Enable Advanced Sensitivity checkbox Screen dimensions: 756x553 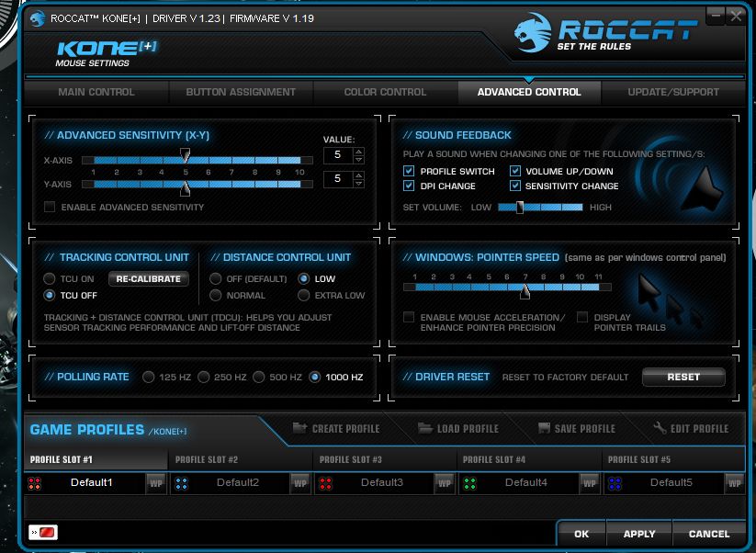(x=50, y=207)
